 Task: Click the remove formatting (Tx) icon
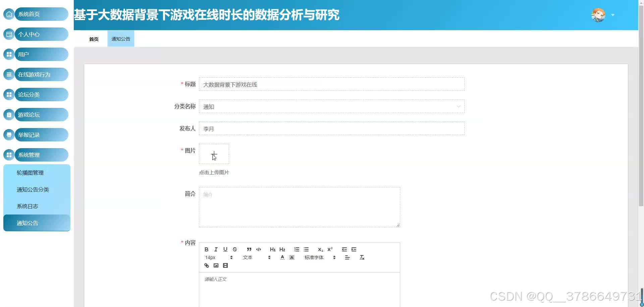362,257
